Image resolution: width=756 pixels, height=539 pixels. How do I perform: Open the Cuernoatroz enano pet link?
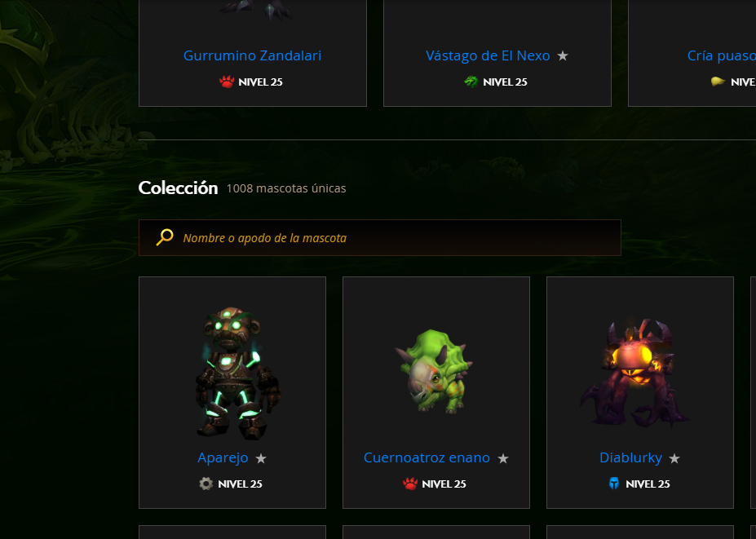pos(427,457)
